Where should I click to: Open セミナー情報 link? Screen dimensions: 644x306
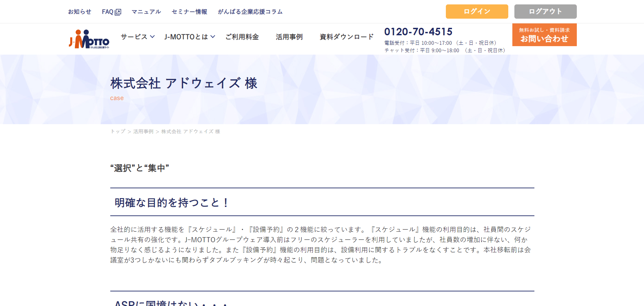point(189,12)
